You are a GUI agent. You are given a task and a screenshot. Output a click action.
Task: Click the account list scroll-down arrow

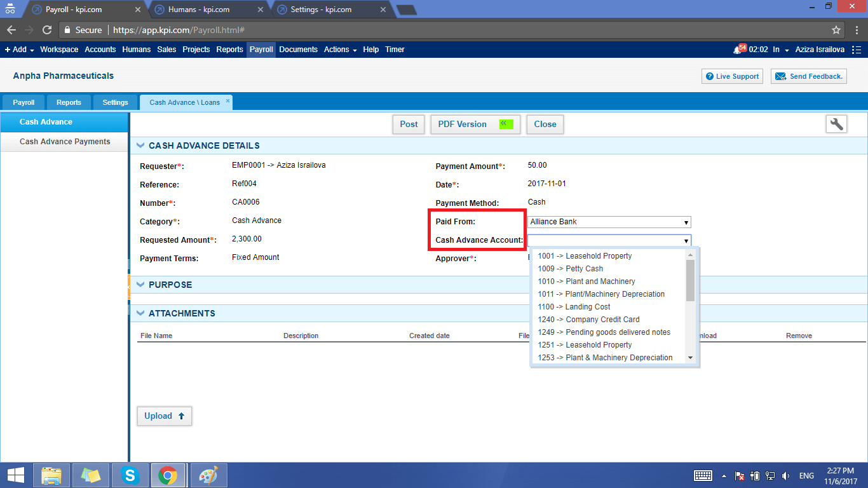[690, 358]
